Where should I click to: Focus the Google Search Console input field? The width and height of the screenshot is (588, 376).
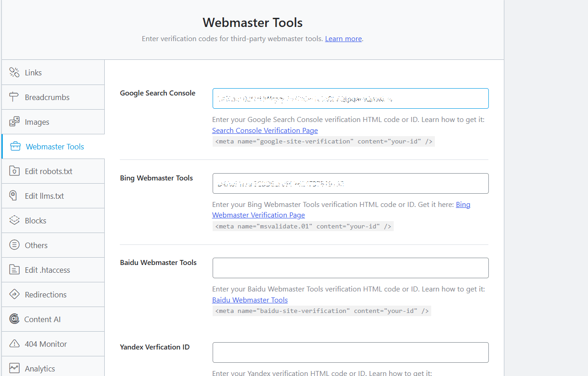350,98
